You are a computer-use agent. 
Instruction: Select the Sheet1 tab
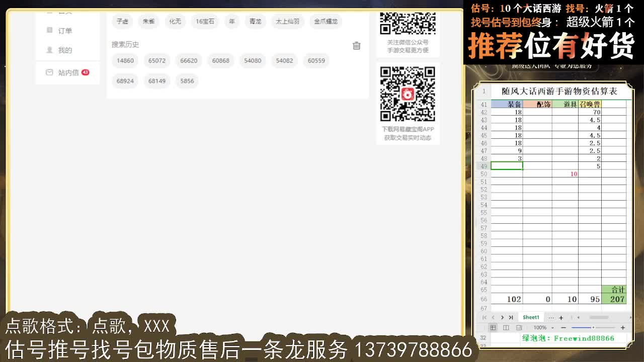pos(530,317)
